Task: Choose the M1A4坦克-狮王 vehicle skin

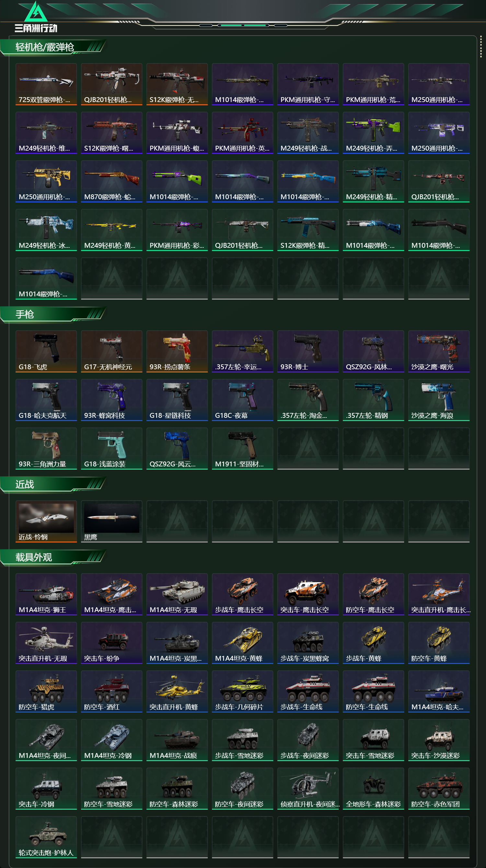Action: click(46, 594)
